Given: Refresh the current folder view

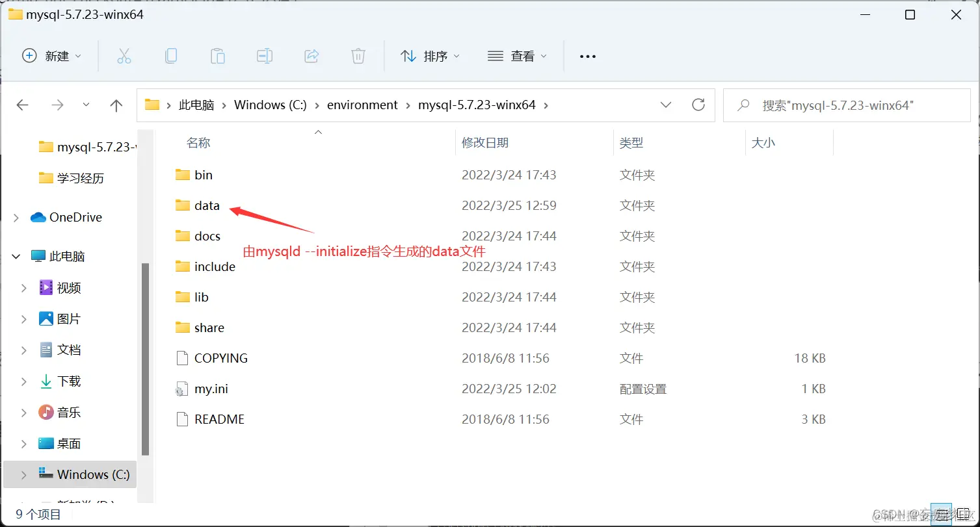Looking at the screenshot, I should [698, 105].
